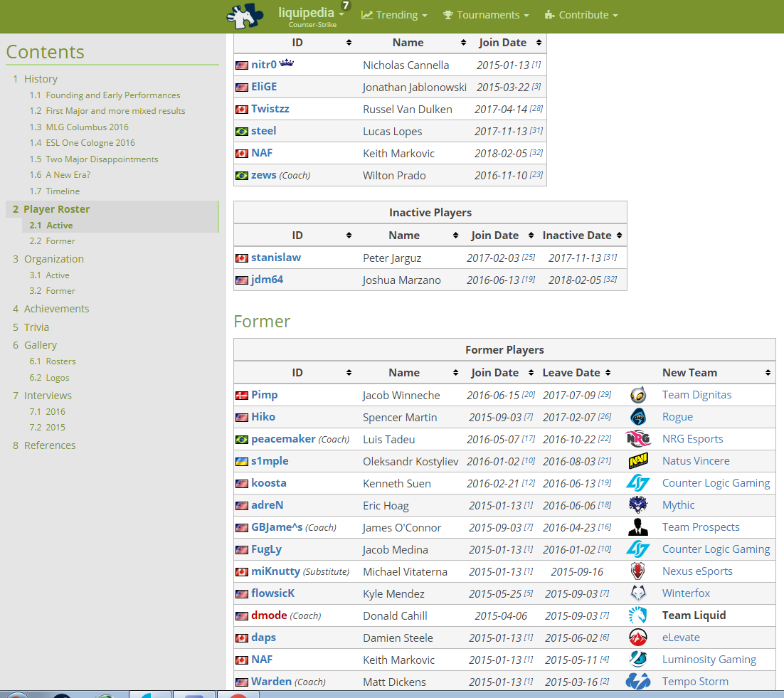Open Natus Vincere team link
Screen dimensions: 784x698
click(696, 461)
